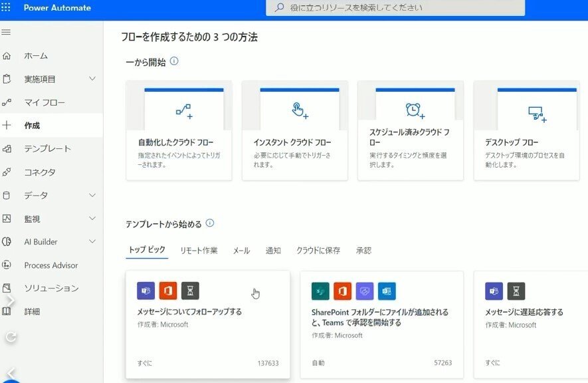Open Process Advisor in the sidebar

pos(51,265)
